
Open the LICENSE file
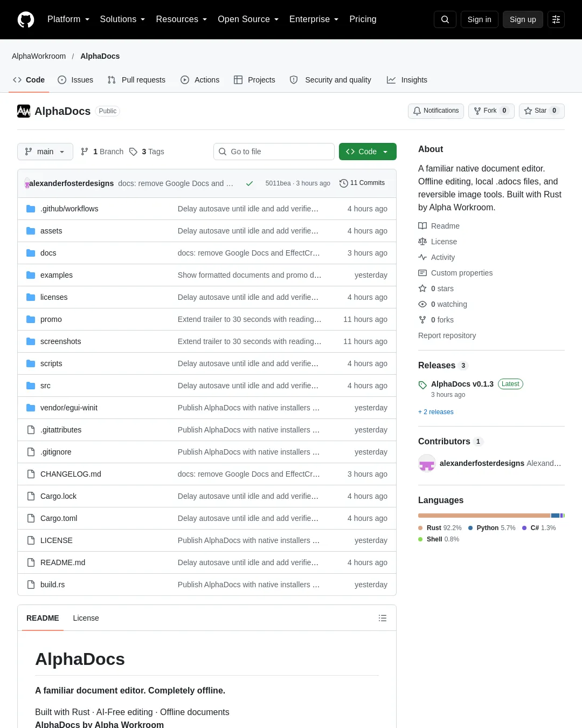coord(57,540)
